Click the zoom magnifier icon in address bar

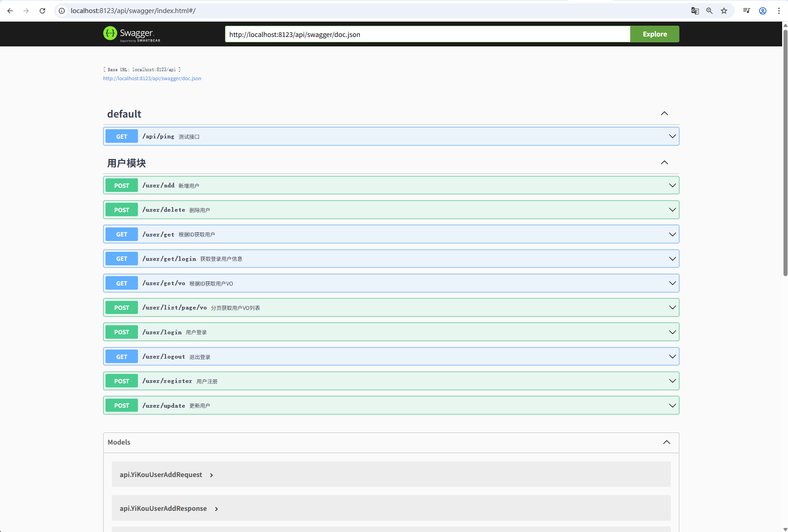pyautogui.click(x=710, y=11)
